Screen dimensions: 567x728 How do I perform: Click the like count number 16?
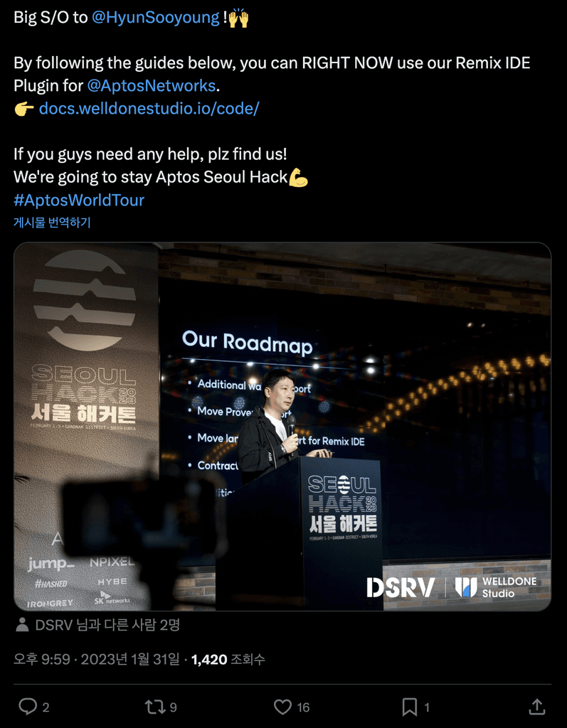(303, 707)
